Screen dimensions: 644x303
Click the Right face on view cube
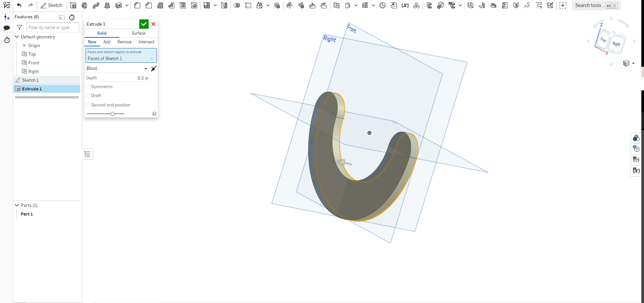tap(616, 44)
